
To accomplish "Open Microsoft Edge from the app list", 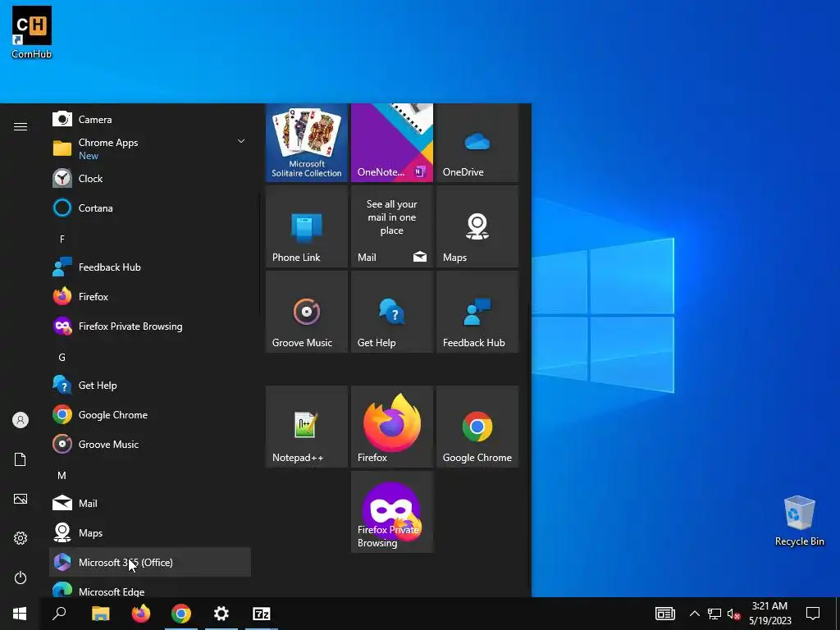I will click(150, 589).
